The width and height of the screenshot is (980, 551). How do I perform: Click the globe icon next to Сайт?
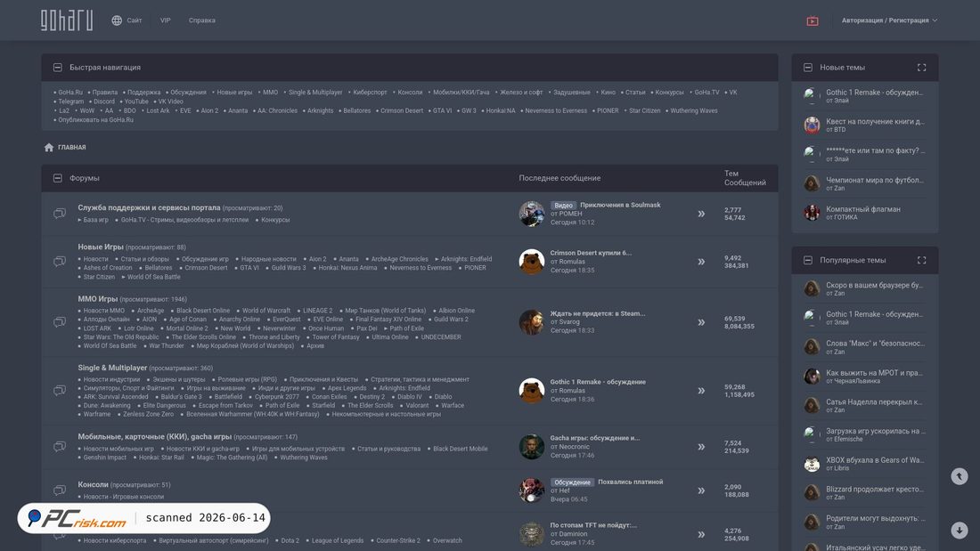point(117,20)
